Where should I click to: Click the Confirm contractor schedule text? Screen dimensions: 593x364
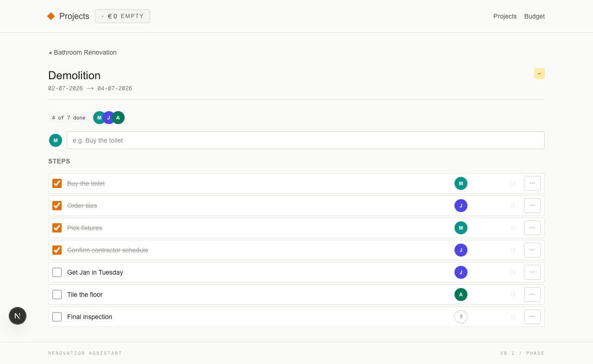pyautogui.click(x=107, y=250)
